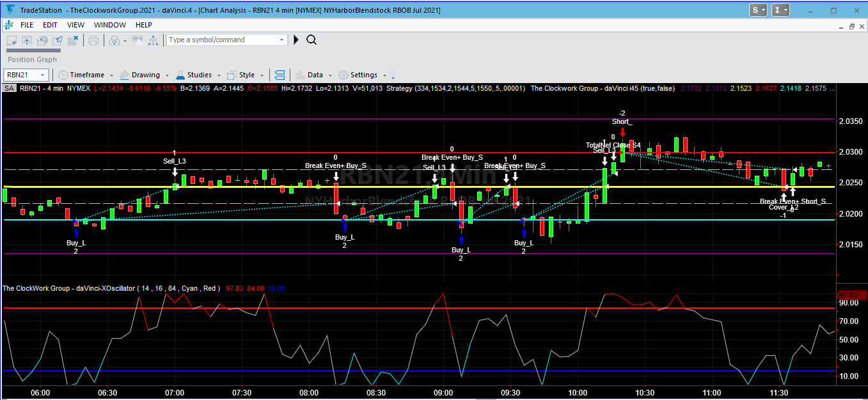Viewport: 868px width, 400px height.
Task: Click the TradeStation icon left of FILE
Action: click(x=8, y=25)
